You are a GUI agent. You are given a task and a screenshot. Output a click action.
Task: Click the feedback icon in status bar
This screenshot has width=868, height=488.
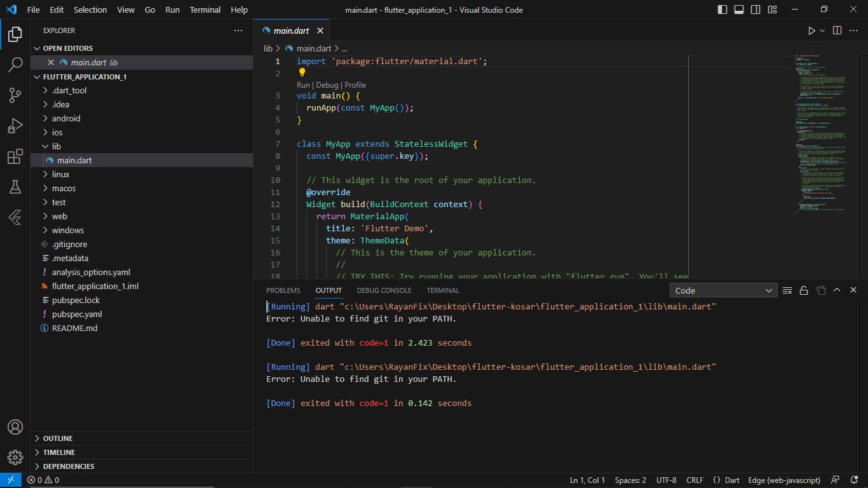click(835, 480)
